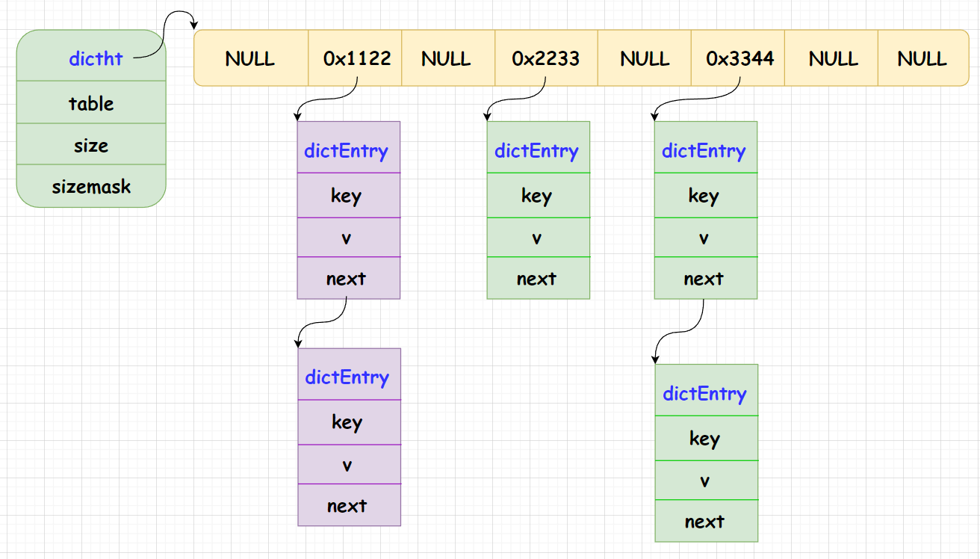
Task: Click the 0x1122 array cell
Action: click(x=355, y=58)
